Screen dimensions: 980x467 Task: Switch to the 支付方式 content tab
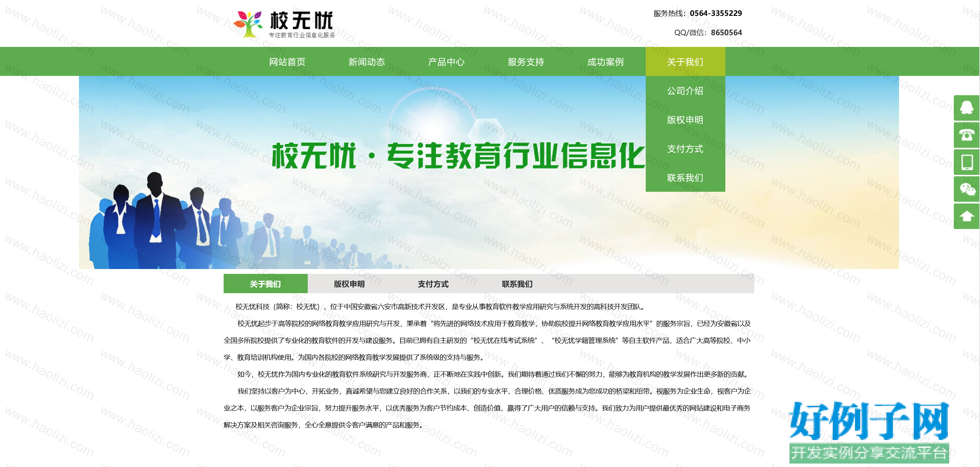(x=433, y=284)
